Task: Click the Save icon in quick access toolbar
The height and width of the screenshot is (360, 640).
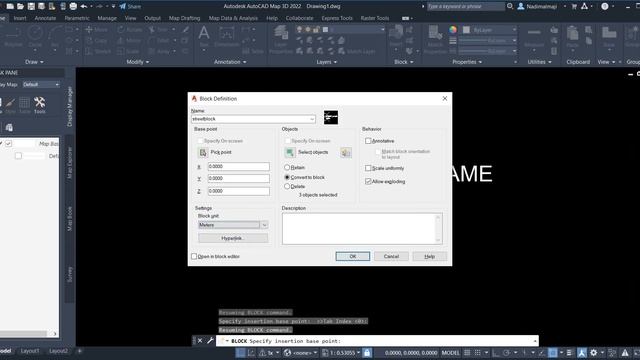Action: pos(31,7)
